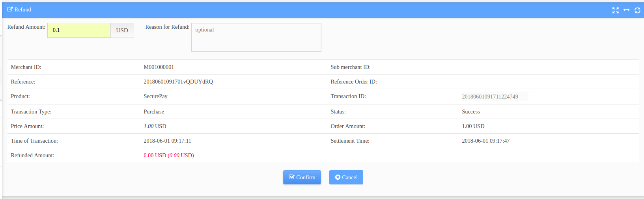
Task: Click the USD currency addon label
Action: (122, 30)
